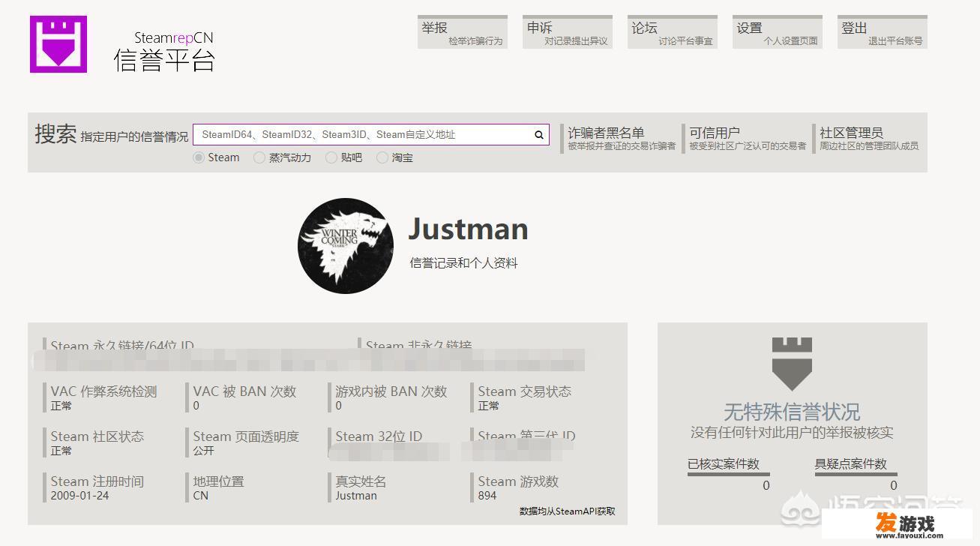This screenshot has height=546, width=980.
Task: Open the 诈骗者黑名单 blacklist link
Action: pyautogui.click(x=619, y=139)
